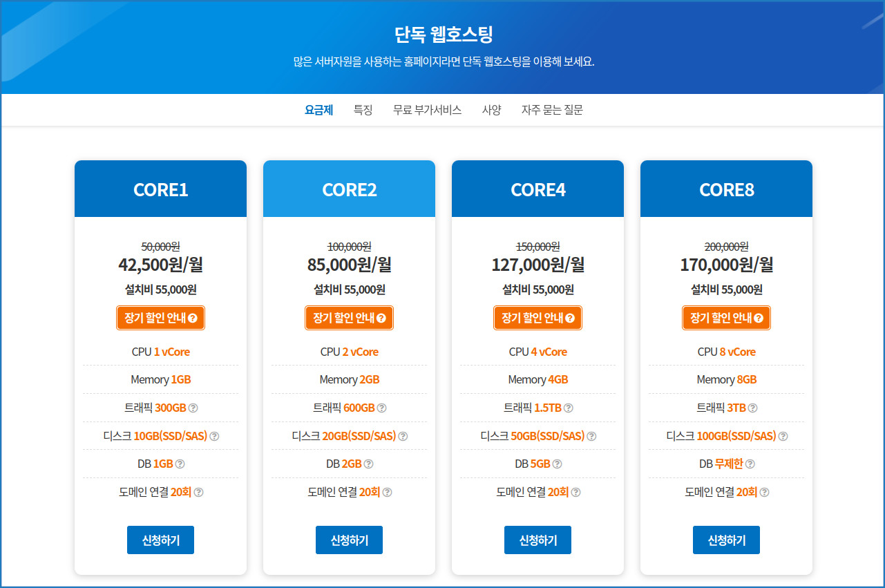The width and height of the screenshot is (885, 588).
Task: Click help icon beside CORE2 디스크 20GB(SSD/SAS)
Action: [403, 436]
